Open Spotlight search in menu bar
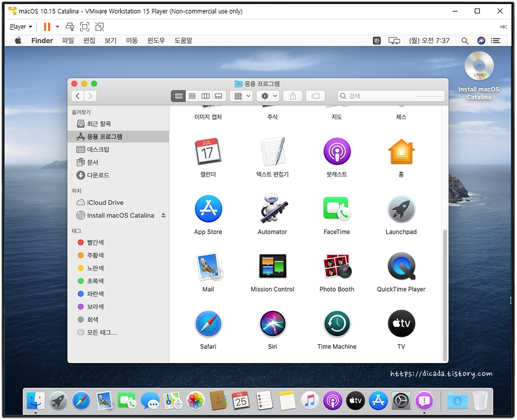517x420 pixels. 465,40
